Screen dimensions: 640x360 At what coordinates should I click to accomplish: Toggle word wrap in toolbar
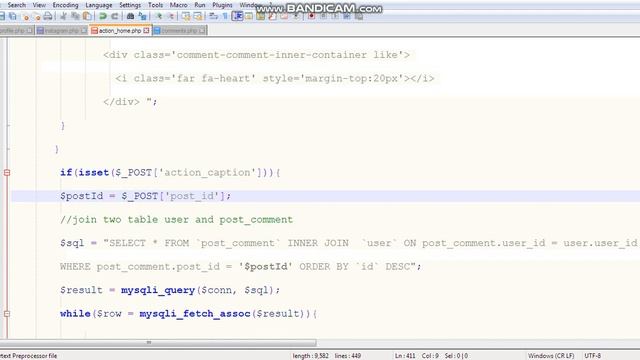(213, 16)
